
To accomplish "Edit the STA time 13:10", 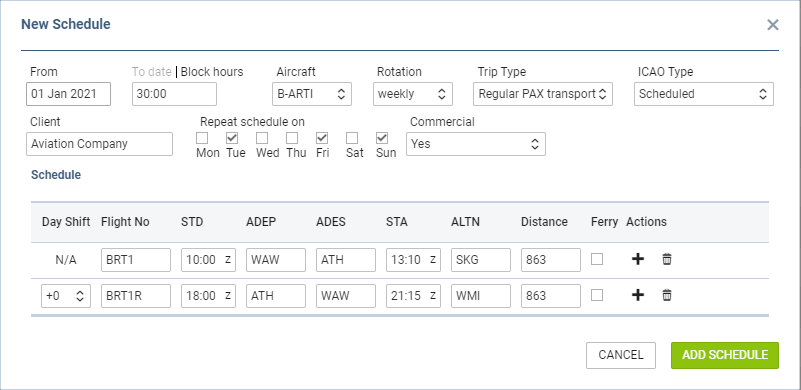I will pos(413,260).
